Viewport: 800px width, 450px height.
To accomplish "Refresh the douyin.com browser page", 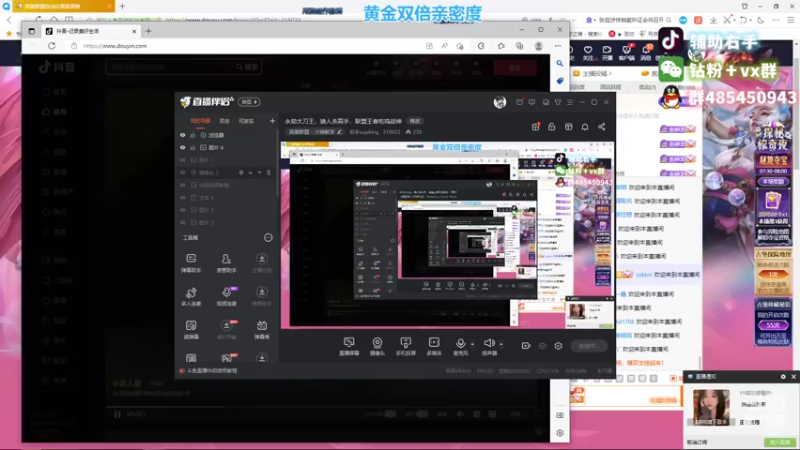I will coord(52,46).
